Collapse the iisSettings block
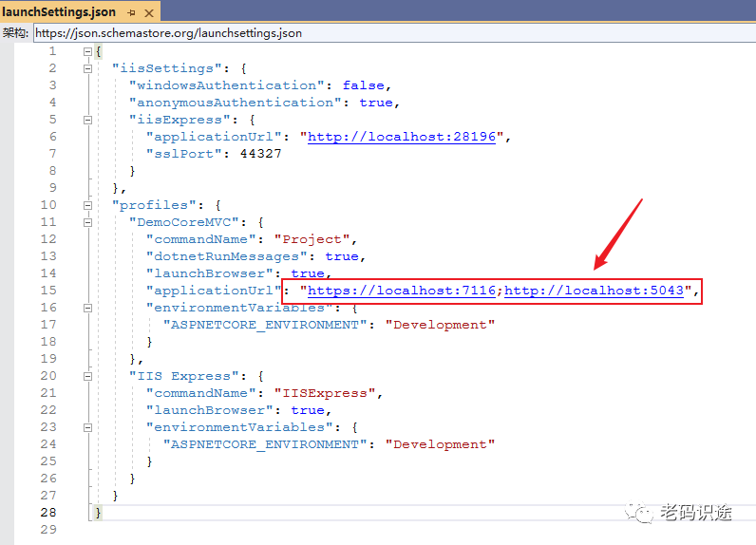Image resolution: width=756 pixels, height=545 pixels. [87, 69]
